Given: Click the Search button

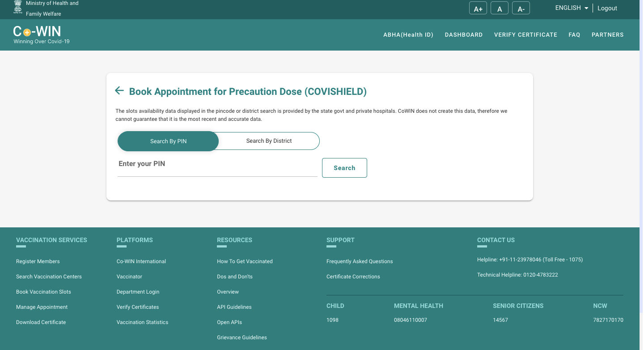Looking at the screenshot, I should coord(344,168).
